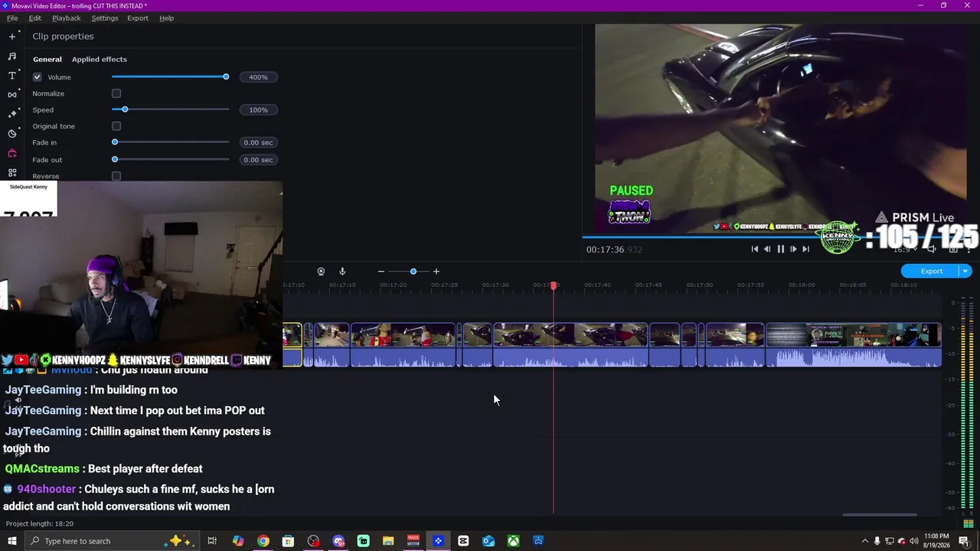Image resolution: width=980 pixels, height=551 pixels.
Task: Click the 00:17:50 ruler label
Action: pyautogui.click(x=699, y=285)
